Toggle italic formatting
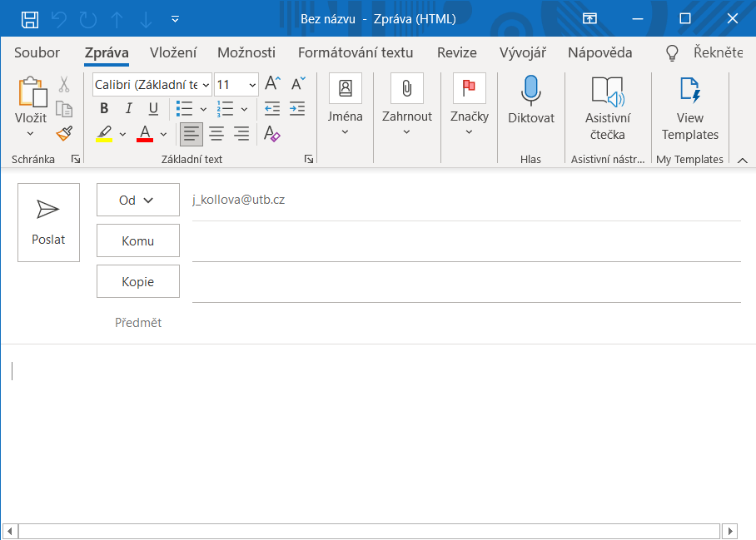Viewport: 756px width, 540px height. click(x=127, y=108)
